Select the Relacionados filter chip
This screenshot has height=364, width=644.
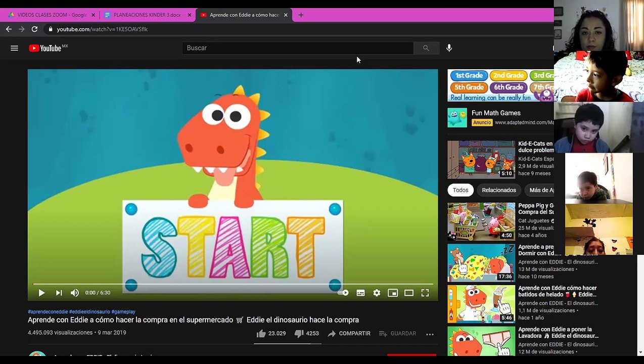pyautogui.click(x=499, y=190)
